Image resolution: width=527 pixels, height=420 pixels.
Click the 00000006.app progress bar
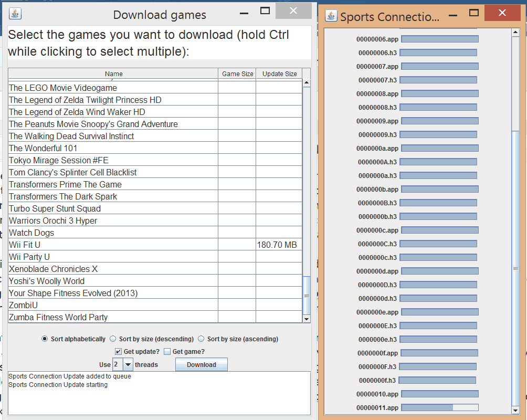(440, 39)
